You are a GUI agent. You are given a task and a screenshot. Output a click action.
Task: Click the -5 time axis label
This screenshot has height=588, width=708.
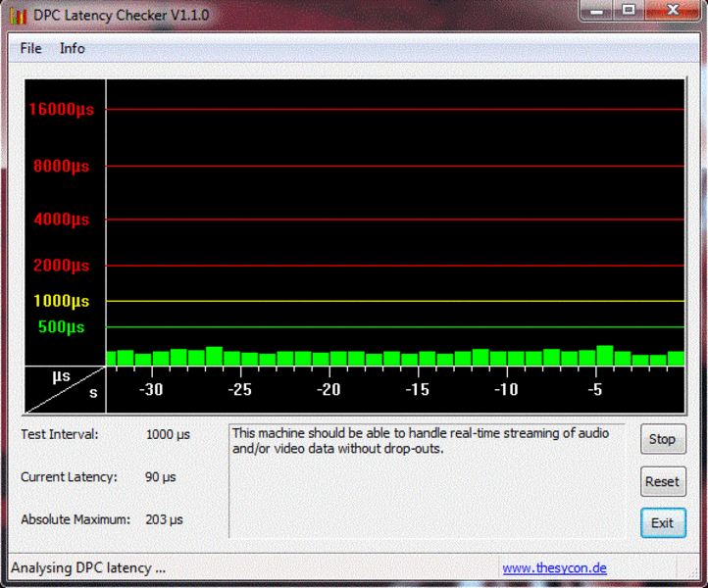pos(595,389)
